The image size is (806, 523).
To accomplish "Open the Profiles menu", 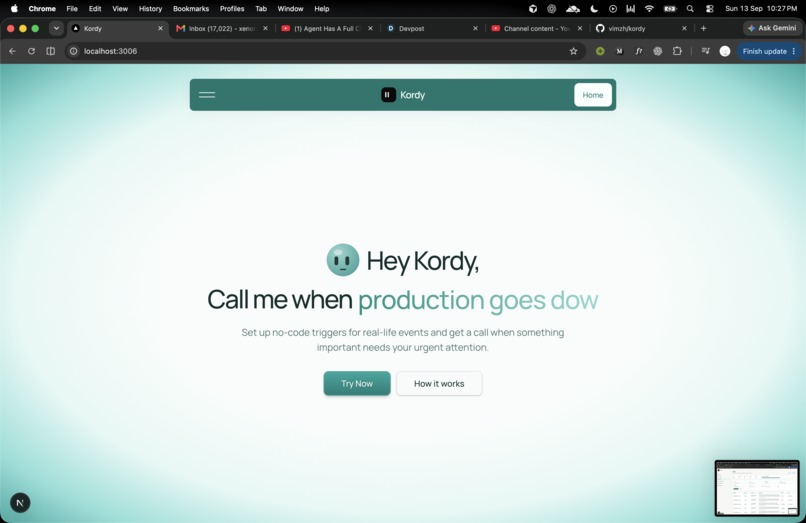I will (x=232, y=8).
